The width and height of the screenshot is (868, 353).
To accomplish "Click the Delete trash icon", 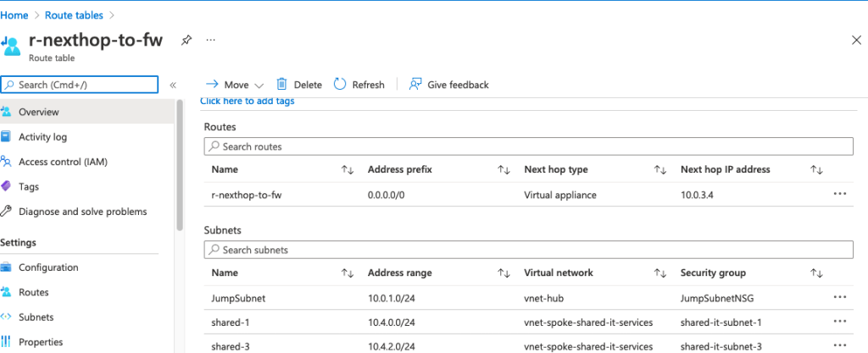I will pyautogui.click(x=282, y=84).
